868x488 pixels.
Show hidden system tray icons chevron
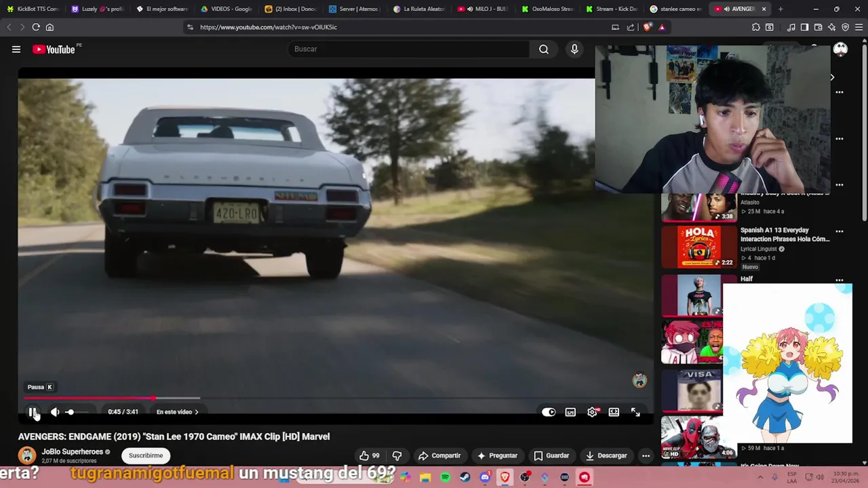[760, 477]
